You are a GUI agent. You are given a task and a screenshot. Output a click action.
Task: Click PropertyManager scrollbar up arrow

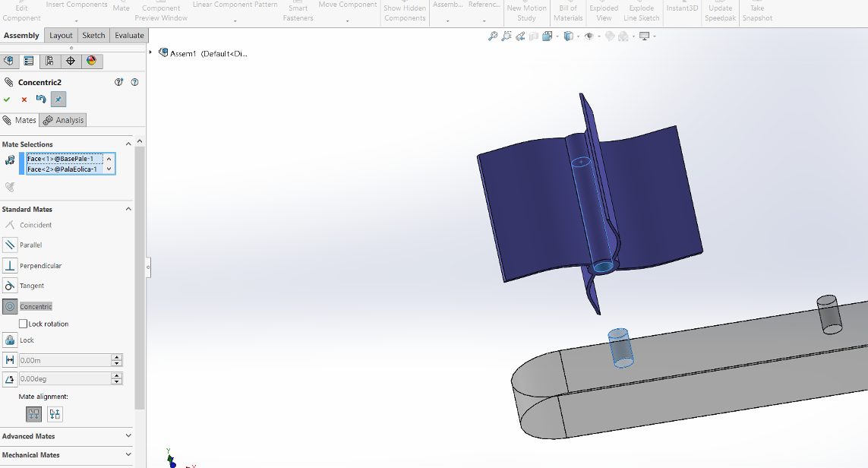(x=140, y=141)
